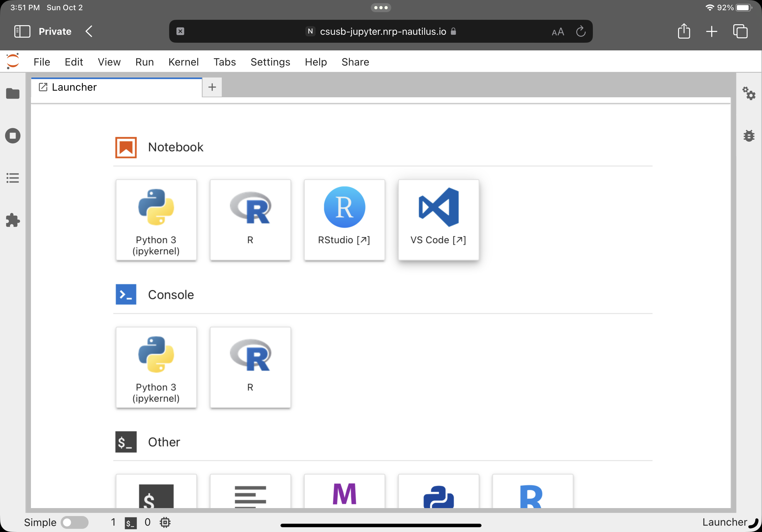The height and width of the screenshot is (532, 762).
Task: Tap the Private tab group label
Action: [x=55, y=32]
